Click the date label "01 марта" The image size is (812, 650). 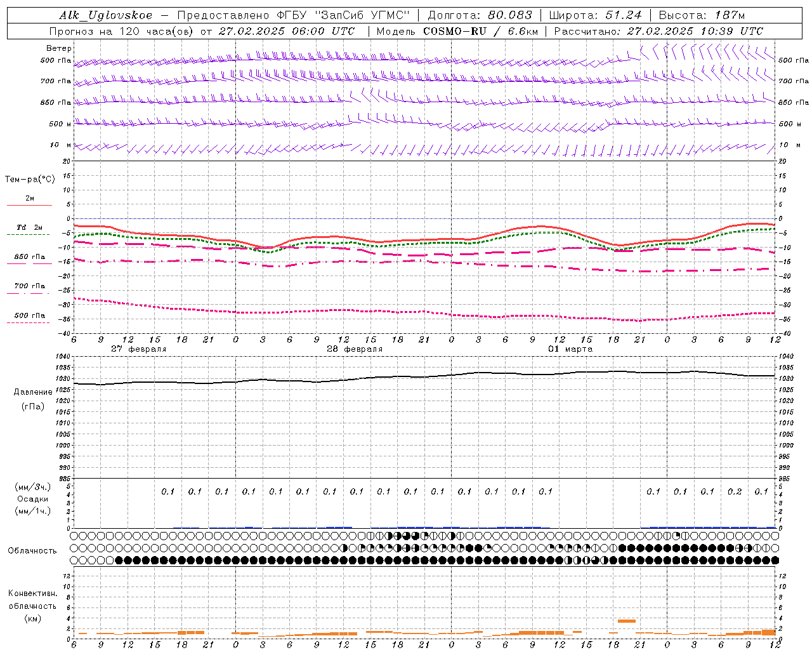tap(570, 349)
